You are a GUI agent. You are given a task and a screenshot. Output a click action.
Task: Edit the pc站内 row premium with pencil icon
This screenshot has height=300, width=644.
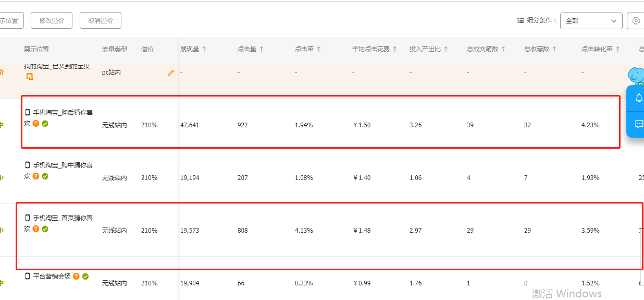coord(171,73)
